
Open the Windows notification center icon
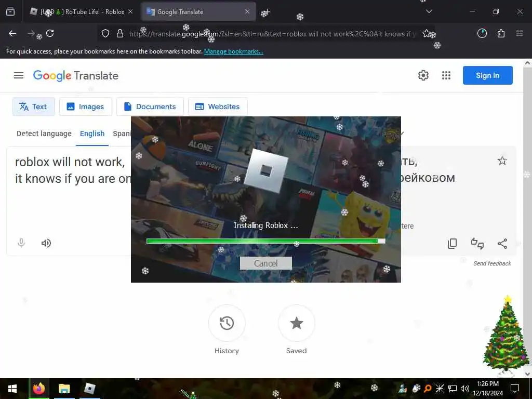(515, 389)
